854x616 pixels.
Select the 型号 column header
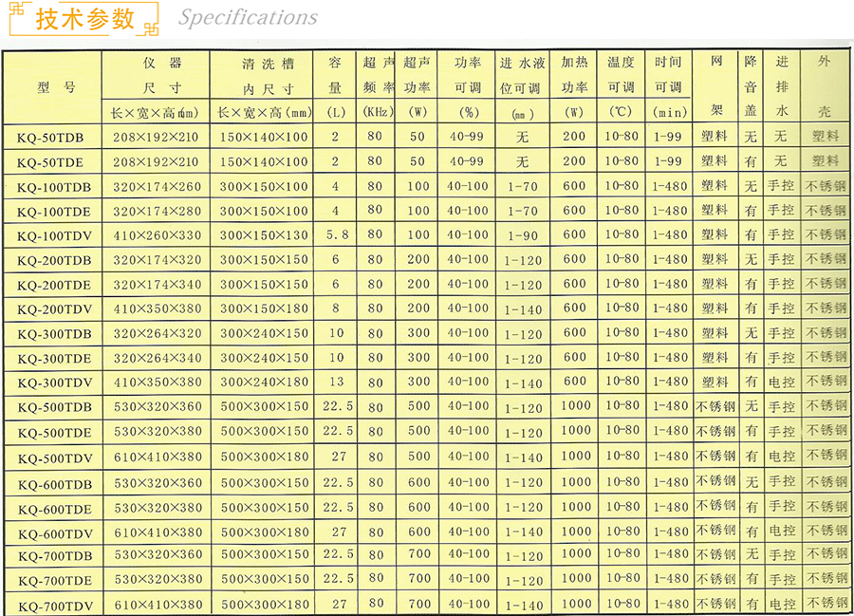[56, 87]
